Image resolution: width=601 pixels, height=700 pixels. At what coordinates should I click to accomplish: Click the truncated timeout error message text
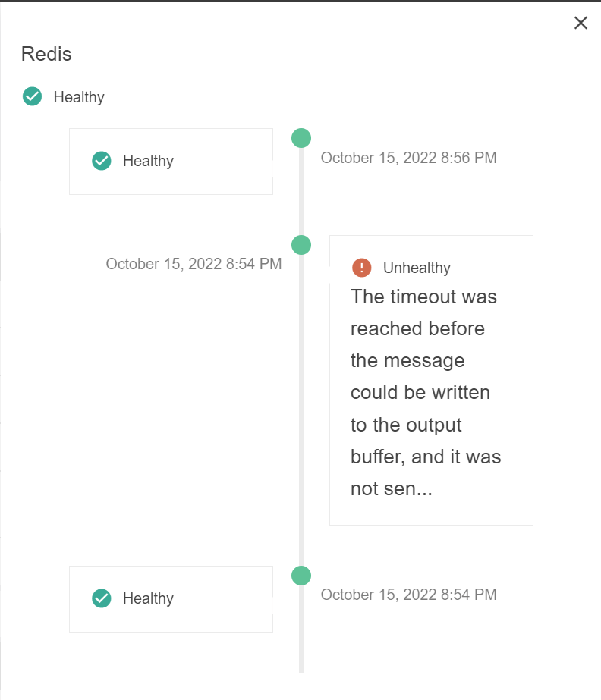[425, 393]
